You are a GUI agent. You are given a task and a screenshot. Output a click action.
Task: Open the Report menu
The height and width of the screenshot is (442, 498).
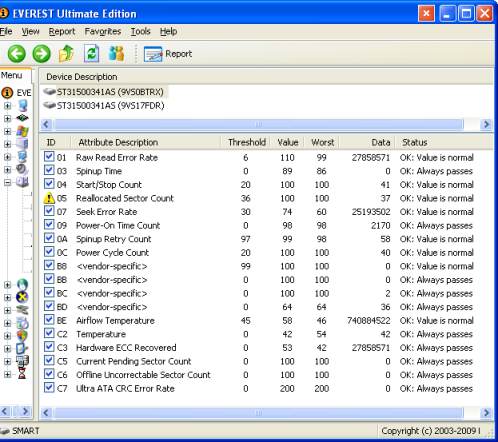point(62,31)
